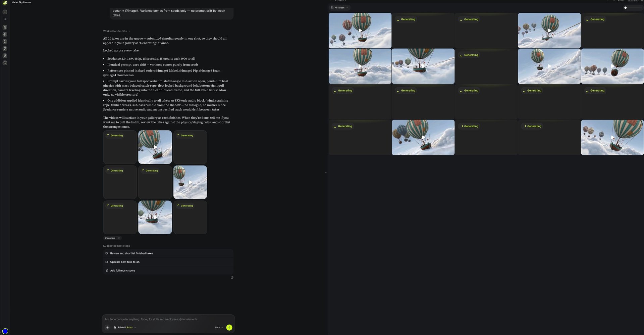The width and height of the screenshot is (644, 335).
Task: Click the sidebar icon just below the apps grid
Action: coord(5,34)
